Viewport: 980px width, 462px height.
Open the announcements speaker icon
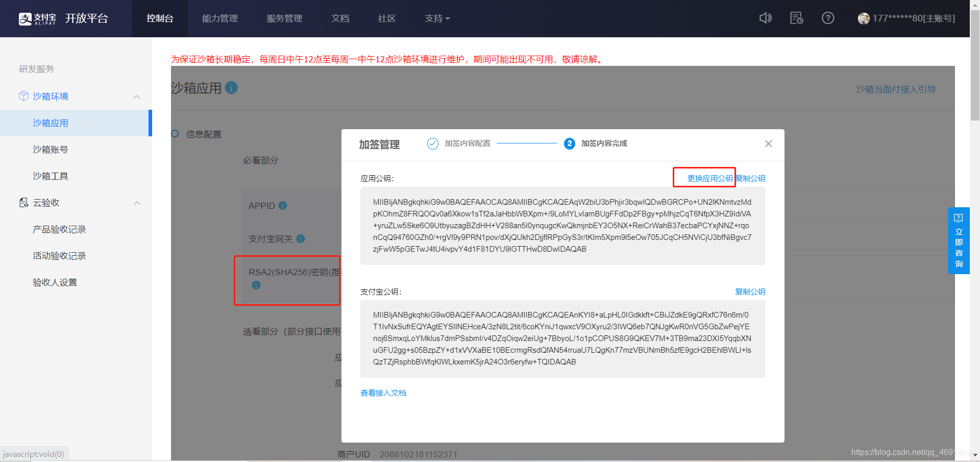[x=765, y=18]
